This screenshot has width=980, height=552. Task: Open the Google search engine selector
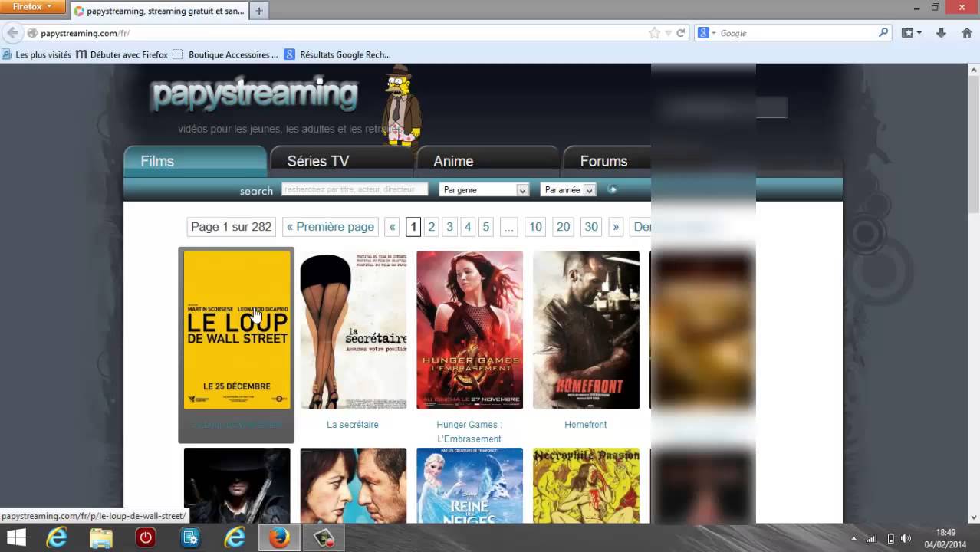(706, 33)
